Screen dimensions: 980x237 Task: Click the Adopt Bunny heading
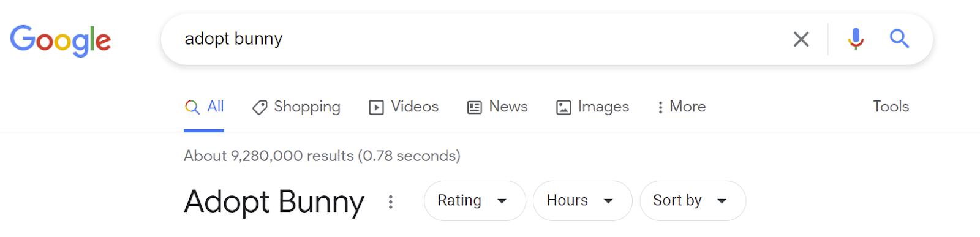pos(274,201)
